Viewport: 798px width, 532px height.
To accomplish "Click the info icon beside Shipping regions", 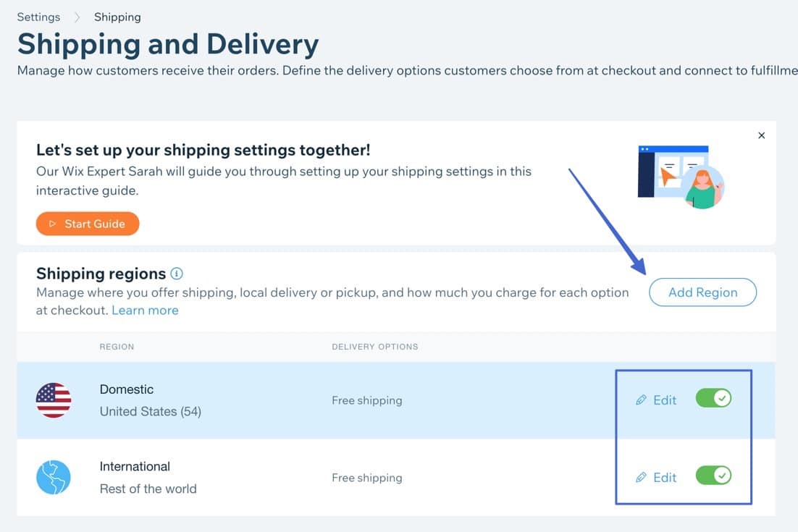I will 177,274.
